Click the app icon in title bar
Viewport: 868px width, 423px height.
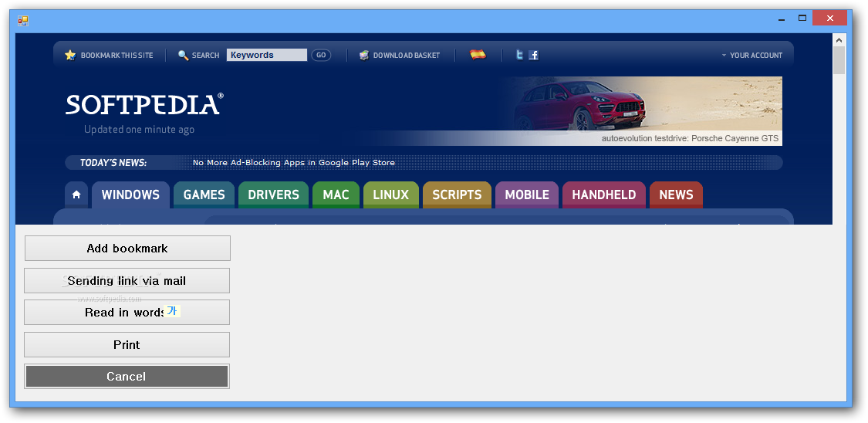pos(22,21)
